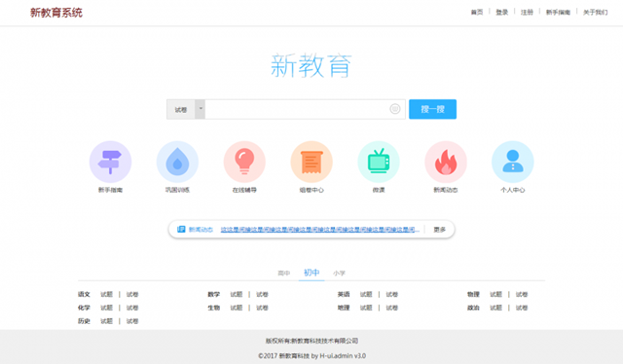Click the 英语 subject label

pos(344,295)
